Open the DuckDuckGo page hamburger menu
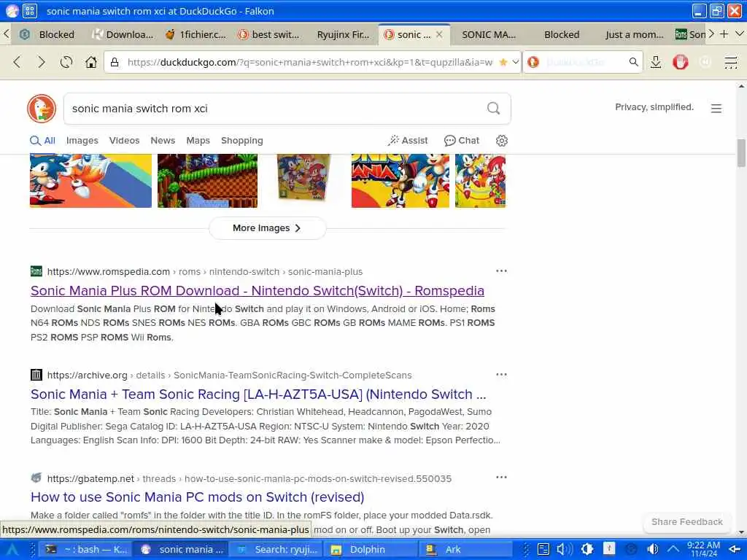747x560 pixels. coord(716,109)
